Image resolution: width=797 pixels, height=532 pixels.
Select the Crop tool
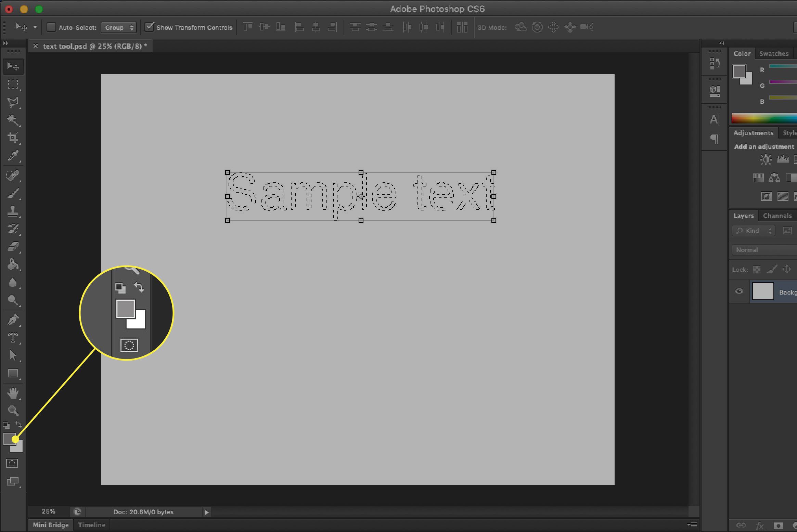click(13, 138)
